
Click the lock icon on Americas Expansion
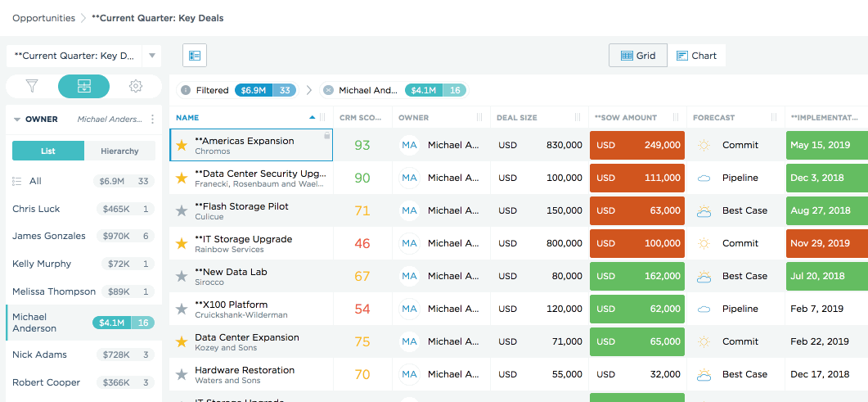(326, 135)
